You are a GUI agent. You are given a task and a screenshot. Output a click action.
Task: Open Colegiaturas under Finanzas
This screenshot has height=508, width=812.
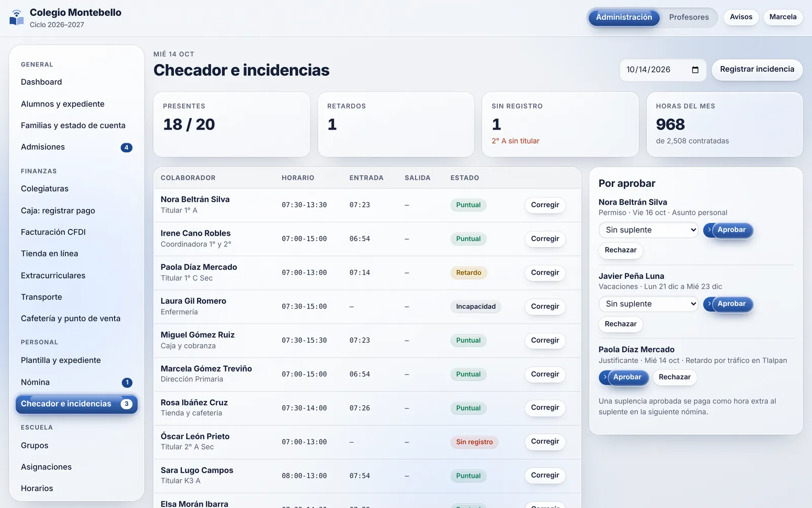[x=77, y=189]
